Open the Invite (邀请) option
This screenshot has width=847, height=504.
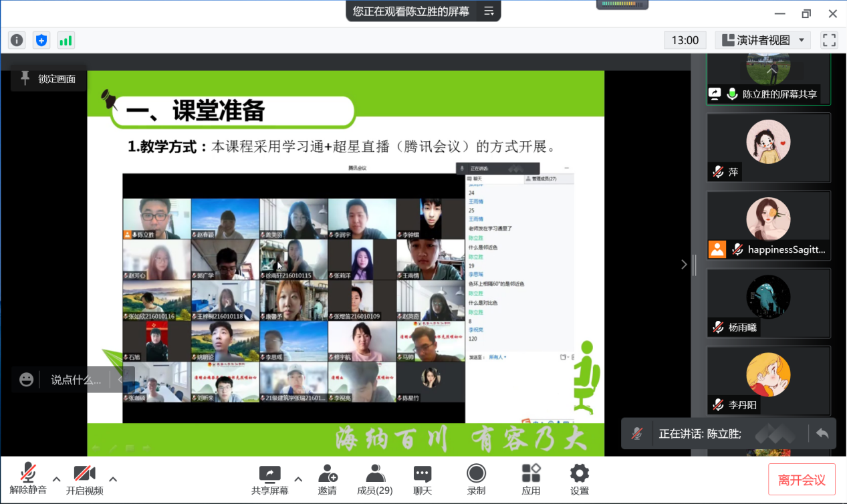click(328, 479)
